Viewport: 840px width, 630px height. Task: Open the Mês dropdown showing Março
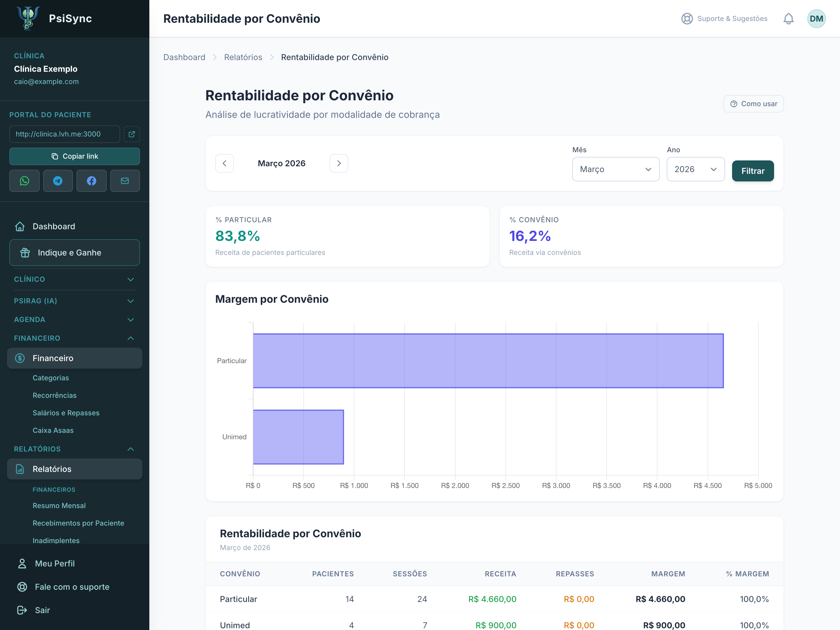point(616,169)
